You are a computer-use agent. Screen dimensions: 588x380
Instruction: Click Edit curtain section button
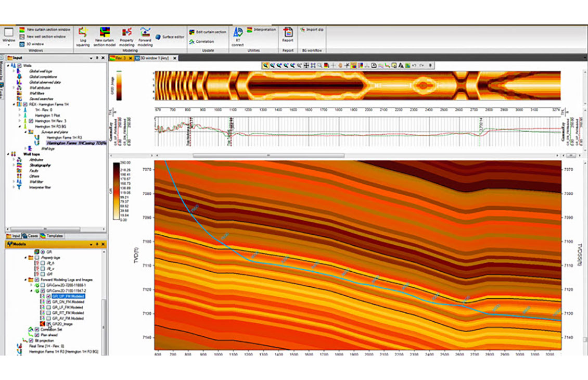tap(208, 32)
